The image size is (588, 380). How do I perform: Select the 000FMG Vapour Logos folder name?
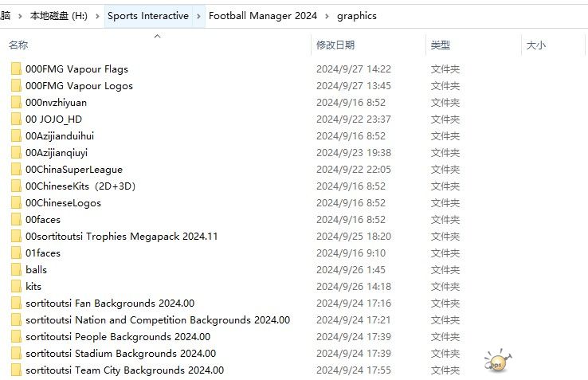(x=79, y=86)
